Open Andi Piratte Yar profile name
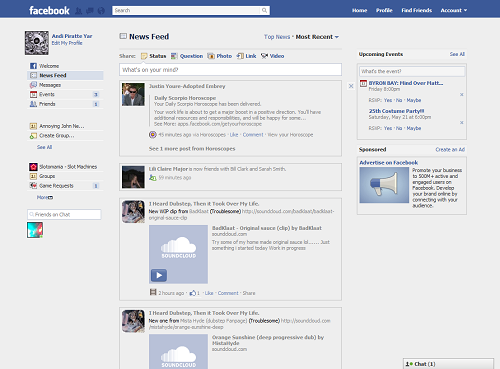Image resolution: width=500 pixels, height=369 pixels. (x=72, y=36)
